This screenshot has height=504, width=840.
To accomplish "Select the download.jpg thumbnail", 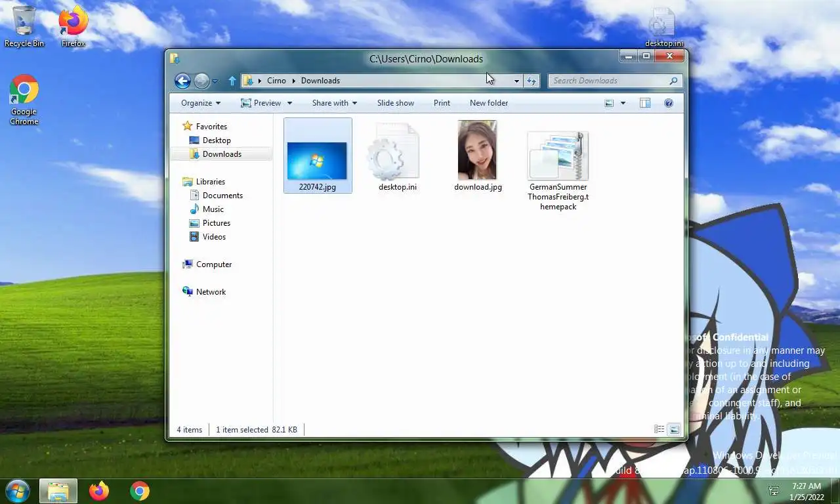I will coord(477,150).
